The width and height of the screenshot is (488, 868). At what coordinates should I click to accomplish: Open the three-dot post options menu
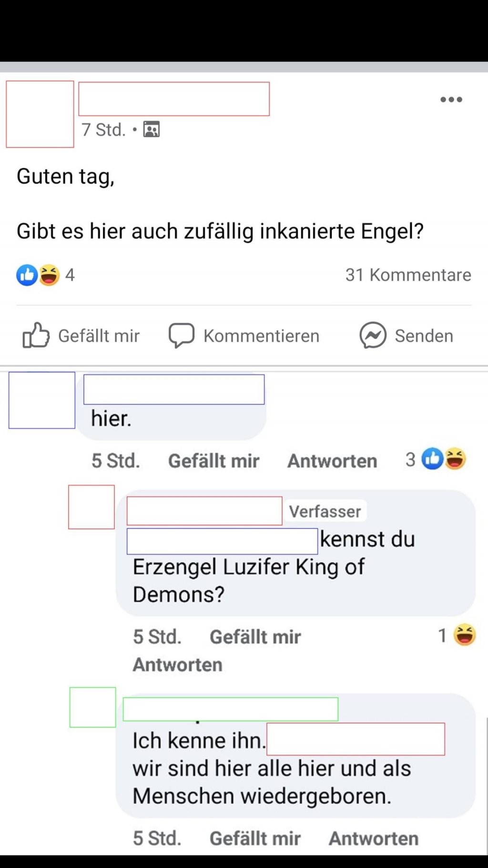tap(451, 100)
